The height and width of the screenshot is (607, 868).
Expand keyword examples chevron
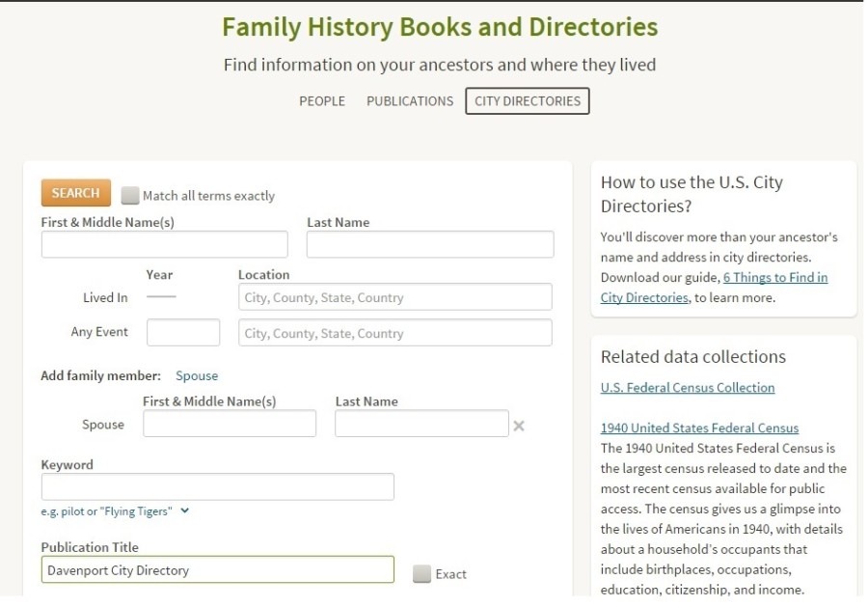click(x=185, y=511)
